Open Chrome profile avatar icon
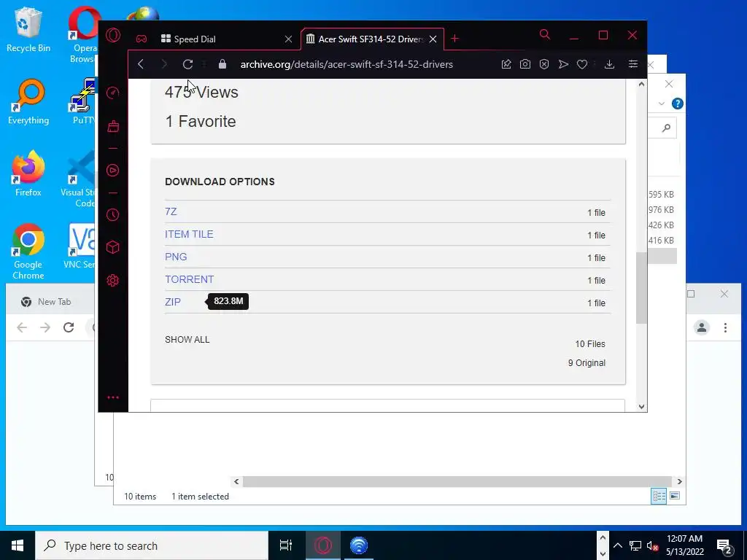Screen dimensions: 747x560 702,327
